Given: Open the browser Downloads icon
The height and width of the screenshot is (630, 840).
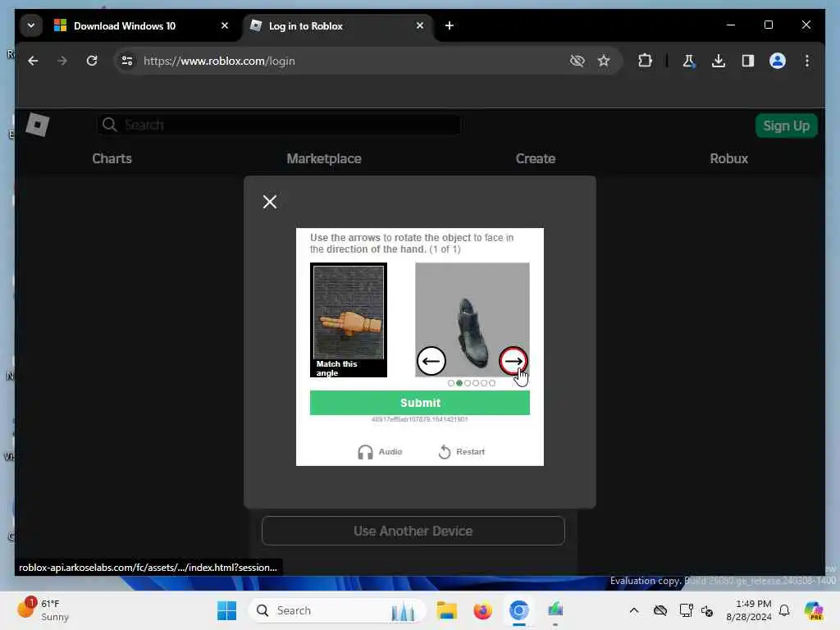Looking at the screenshot, I should (x=719, y=61).
